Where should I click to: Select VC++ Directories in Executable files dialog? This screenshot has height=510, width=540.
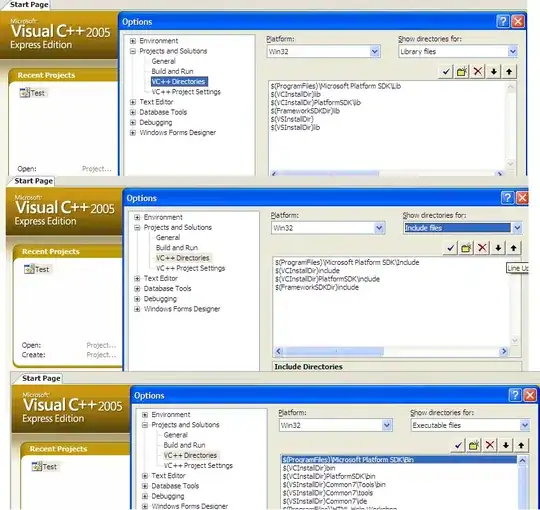click(190, 455)
